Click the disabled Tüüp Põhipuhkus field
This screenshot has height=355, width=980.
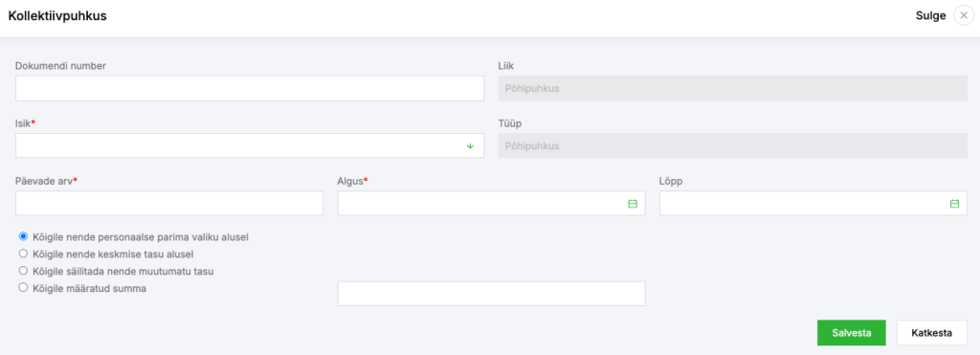[732, 145]
